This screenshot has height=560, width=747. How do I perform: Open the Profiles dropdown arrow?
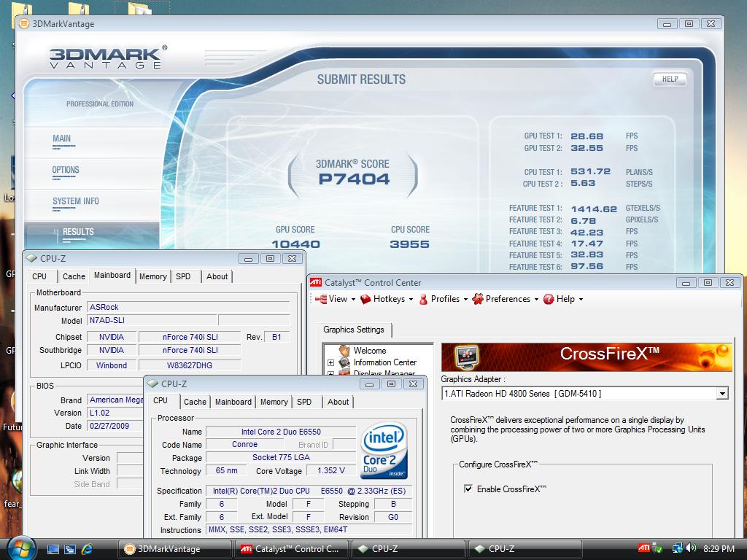465,300
